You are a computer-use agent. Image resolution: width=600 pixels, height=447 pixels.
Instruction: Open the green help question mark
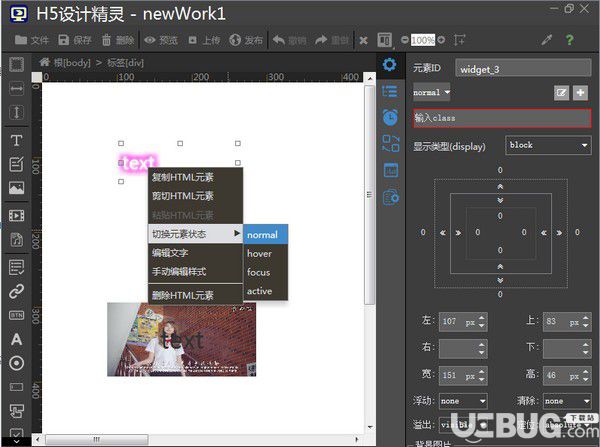coord(569,39)
